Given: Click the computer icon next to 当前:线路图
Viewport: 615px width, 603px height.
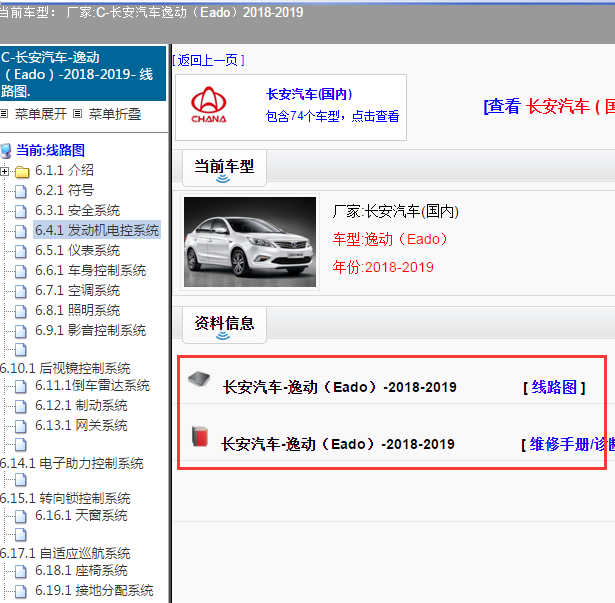Looking at the screenshot, I should click(x=6, y=151).
